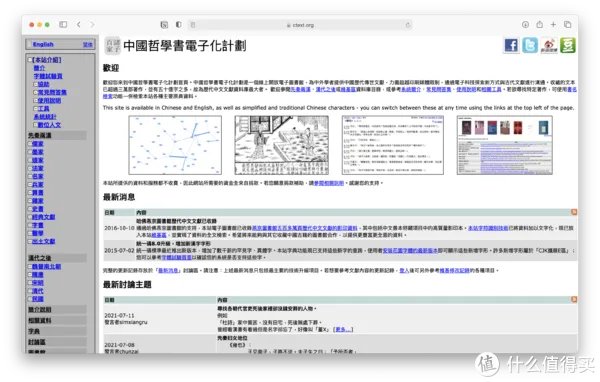Viewport: 600px width, 382px height.
Task: Open the 字典 sidebar section
Action: (x=57, y=331)
